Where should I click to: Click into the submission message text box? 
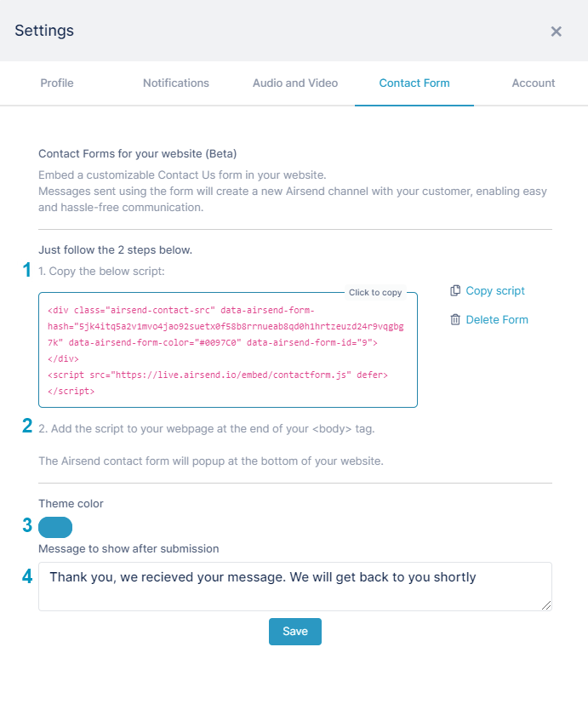tap(295, 587)
